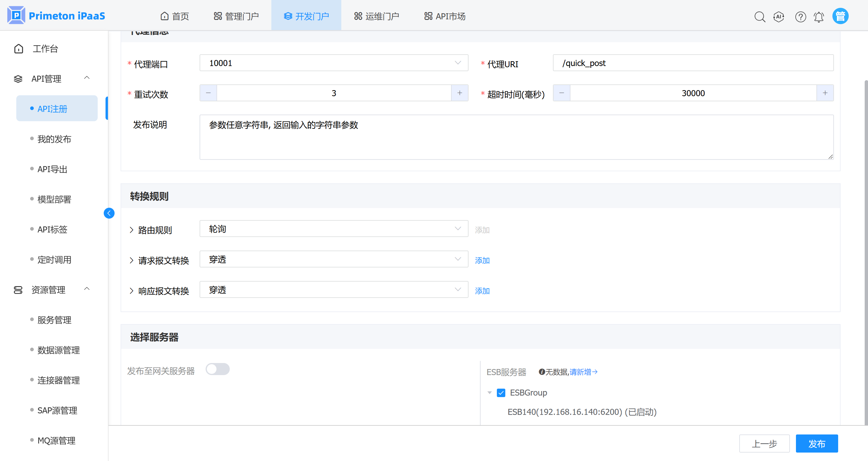Toggle 发布至网关服务器 switch
Viewport: 868px width, 461px height.
217,369
